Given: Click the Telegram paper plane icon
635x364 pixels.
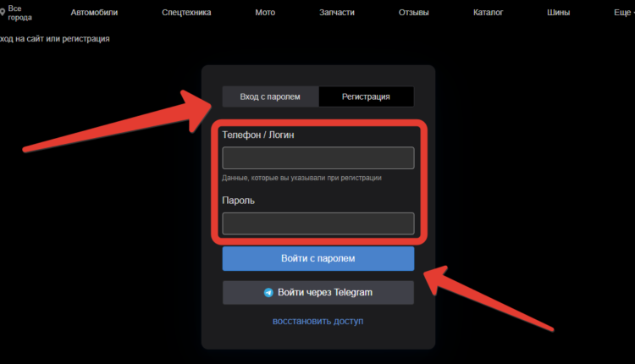Looking at the screenshot, I should 268,293.
